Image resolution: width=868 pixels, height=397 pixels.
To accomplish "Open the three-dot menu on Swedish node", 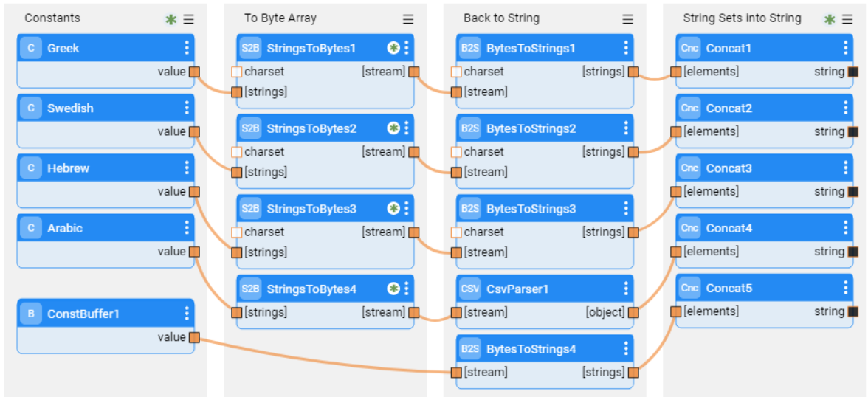I will point(187,108).
